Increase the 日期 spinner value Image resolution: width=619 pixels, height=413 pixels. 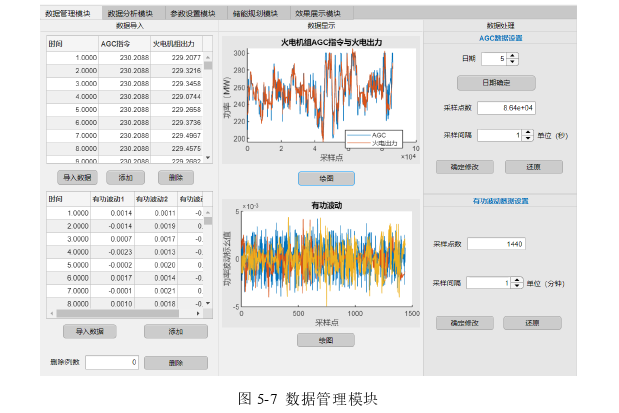click(512, 56)
